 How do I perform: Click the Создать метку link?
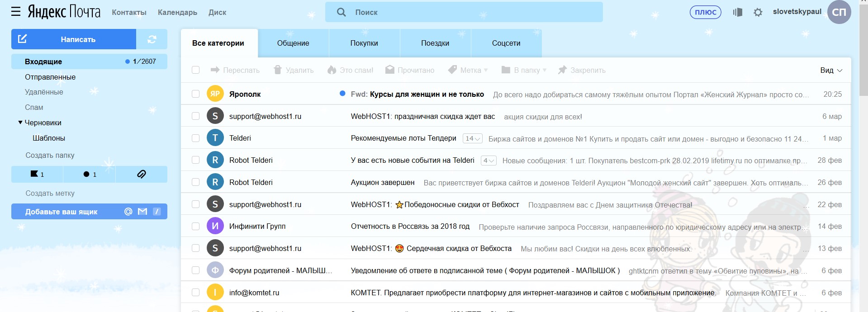point(50,193)
